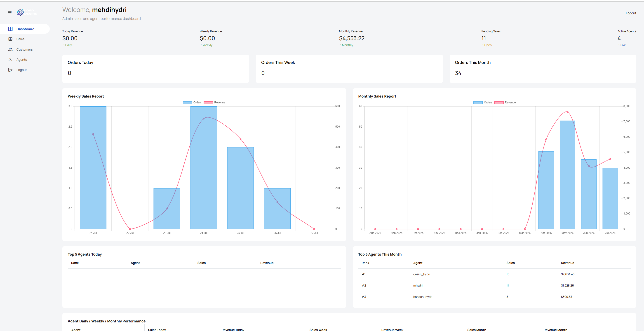Click the Logo Desire brand logo
This screenshot has width=644, height=331.
click(27, 12)
